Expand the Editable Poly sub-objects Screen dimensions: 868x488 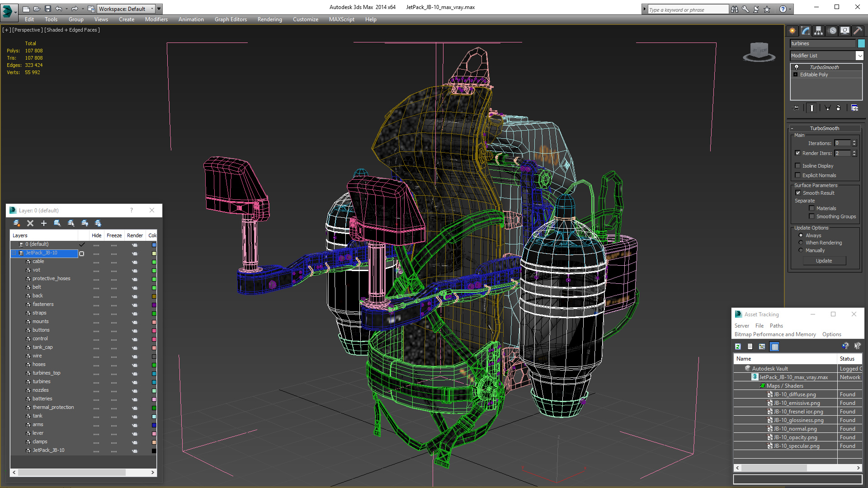796,75
